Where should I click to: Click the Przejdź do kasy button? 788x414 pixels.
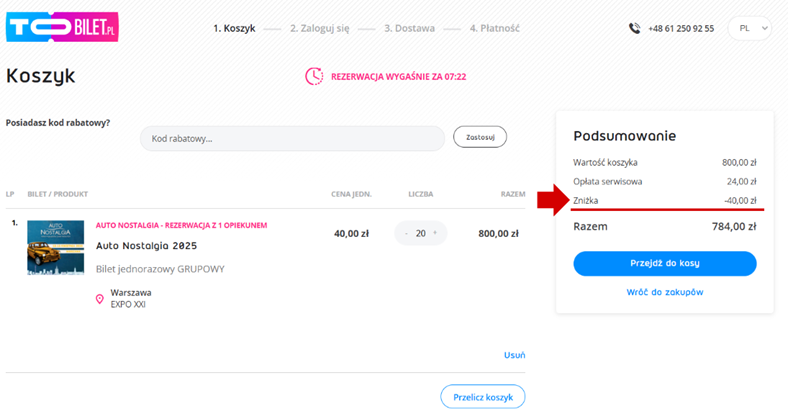coord(664,263)
